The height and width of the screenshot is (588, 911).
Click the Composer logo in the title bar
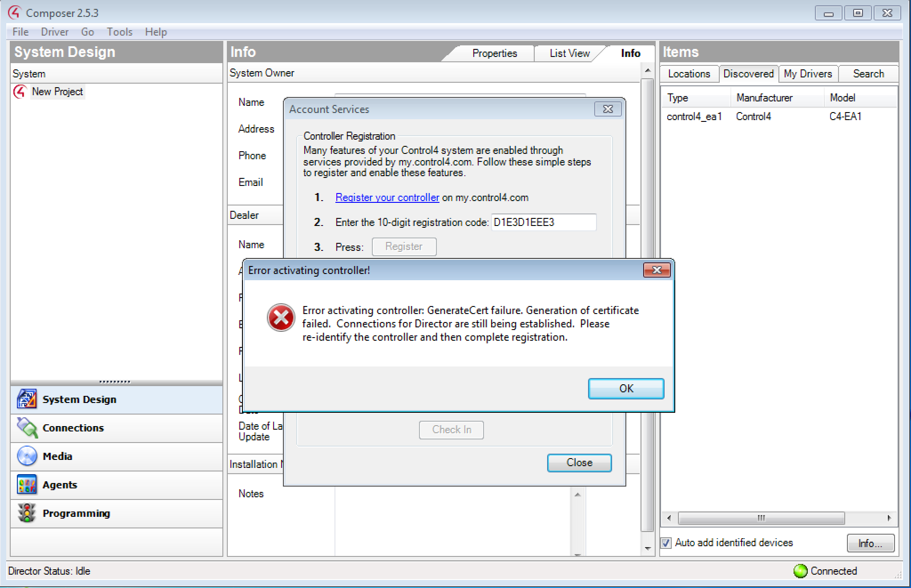(14, 12)
